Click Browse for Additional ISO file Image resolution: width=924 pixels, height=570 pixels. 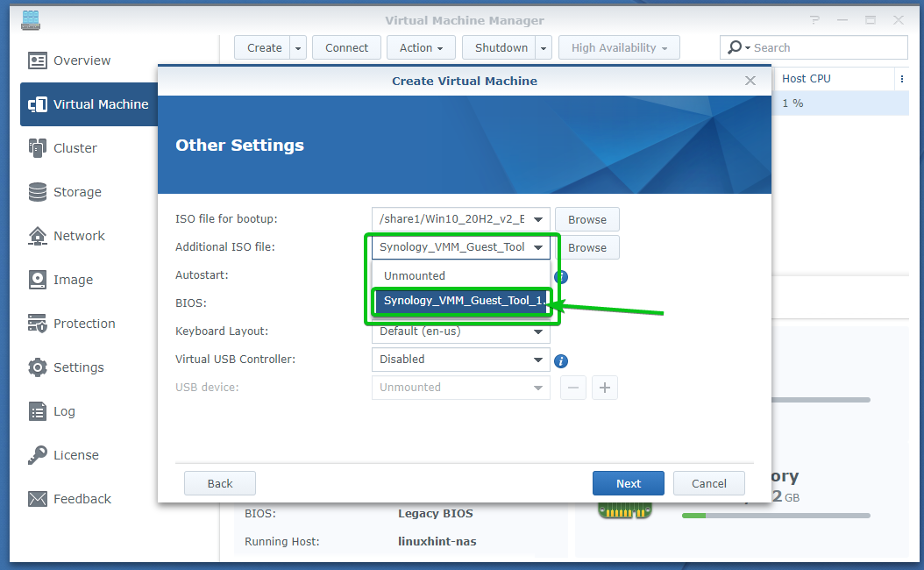tap(587, 247)
